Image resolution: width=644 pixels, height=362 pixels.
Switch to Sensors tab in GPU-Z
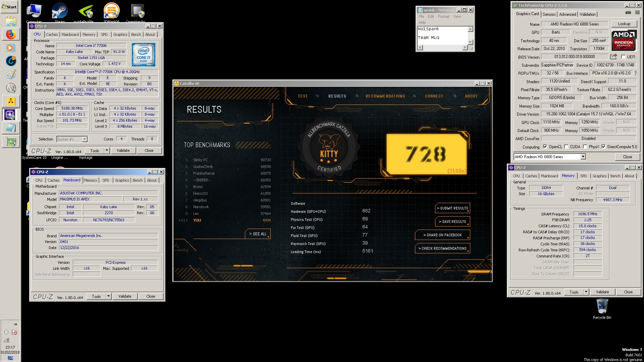coord(549,14)
